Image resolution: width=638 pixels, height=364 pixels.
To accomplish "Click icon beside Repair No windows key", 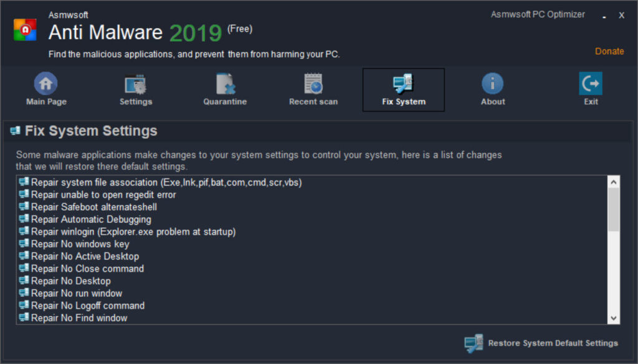I will 24,243.
